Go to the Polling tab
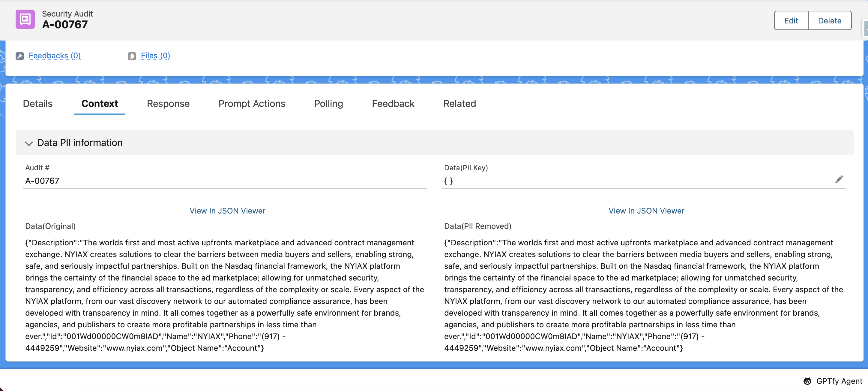 [x=328, y=104]
